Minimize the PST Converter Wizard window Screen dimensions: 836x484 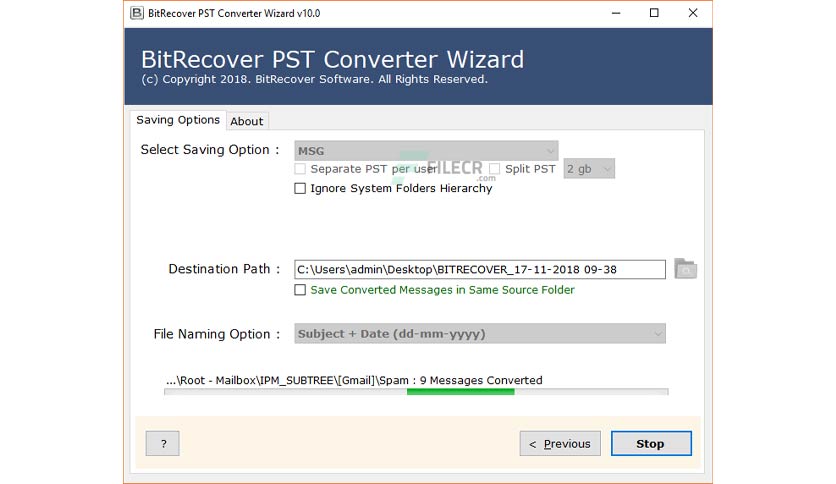[616, 13]
